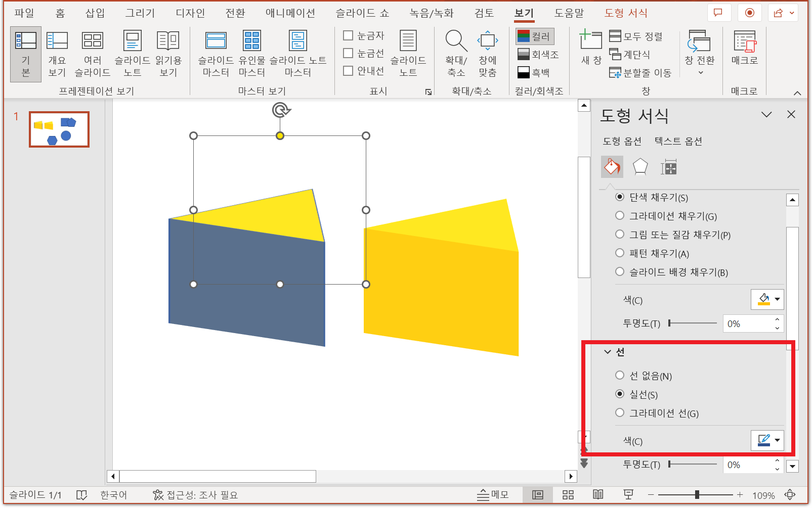This screenshot has width=812, height=509.
Task: Select 단색 채우기 solid fill
Action: tap(620, 197)
